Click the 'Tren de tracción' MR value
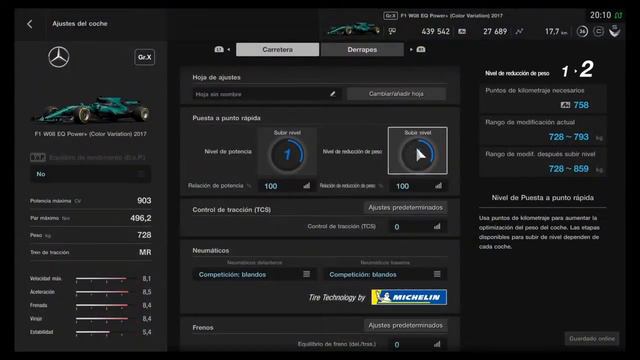 [x=145, y=252]
